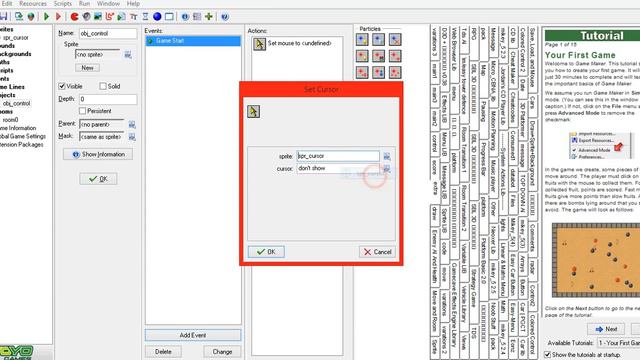Create a script using toolbar script icon
Screen dimensions: 640x360
121,16
